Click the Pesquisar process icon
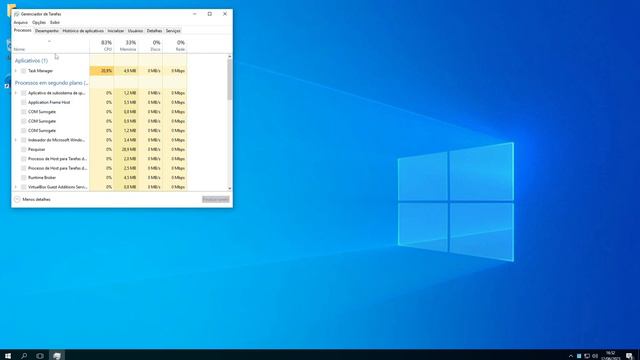Viewport: 640px width, 360px height. [x=24, y=149]
